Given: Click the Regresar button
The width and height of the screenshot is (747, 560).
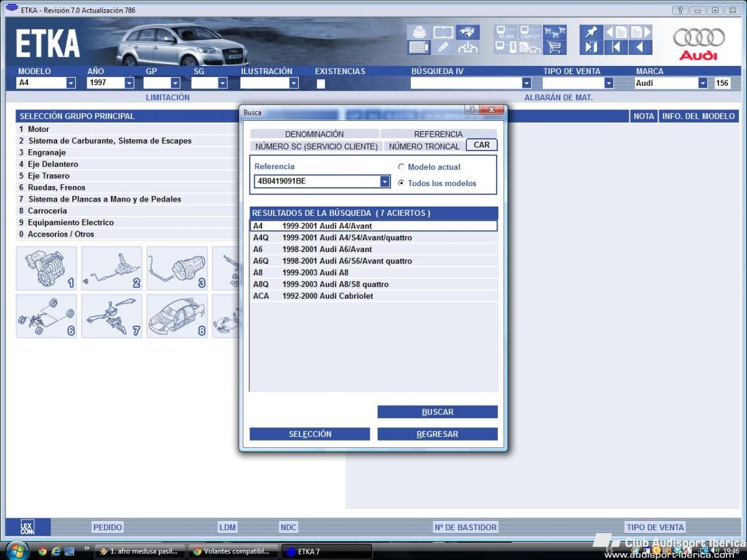Looking at the screenshot, I should [x=438, y=434].
